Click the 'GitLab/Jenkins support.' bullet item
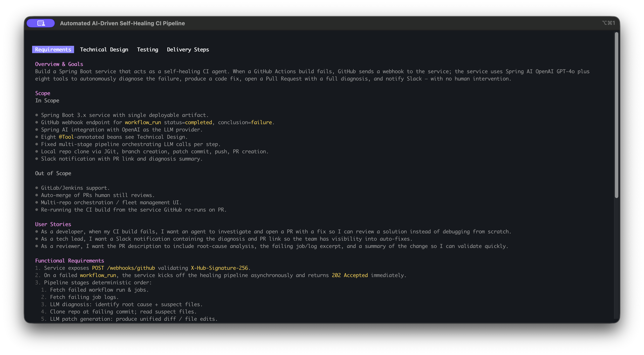 pos(75,188)
